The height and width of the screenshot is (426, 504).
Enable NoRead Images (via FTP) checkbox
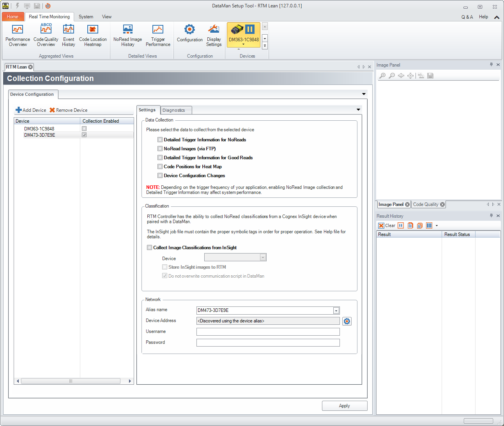[160, 149]
